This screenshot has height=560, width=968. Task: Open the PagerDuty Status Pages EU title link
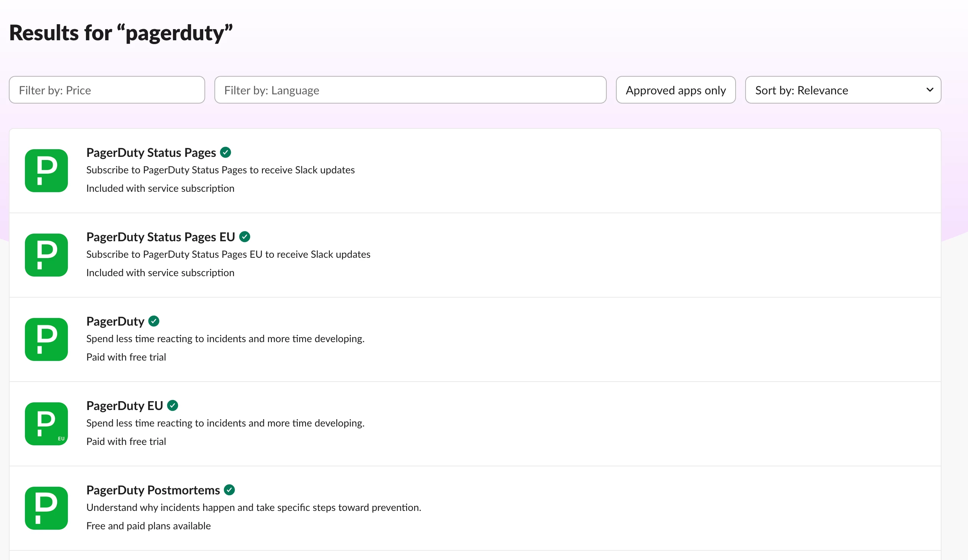click(x=161, y=237)
